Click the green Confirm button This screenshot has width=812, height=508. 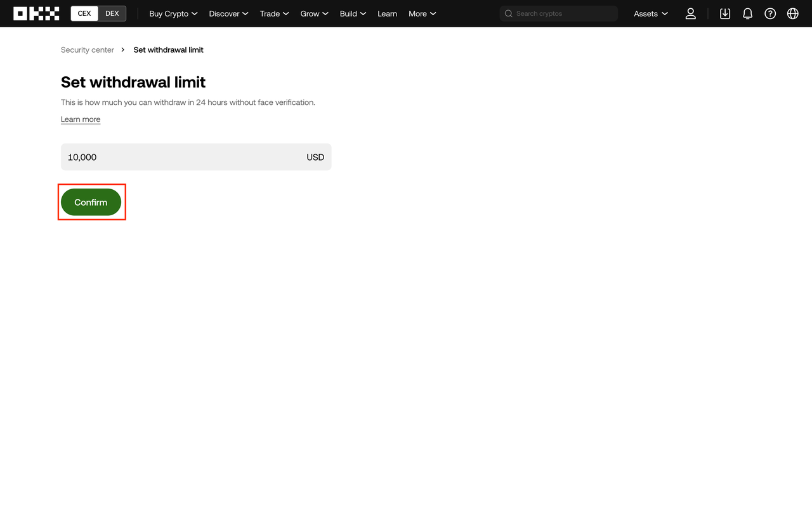(x=91, y=202)
